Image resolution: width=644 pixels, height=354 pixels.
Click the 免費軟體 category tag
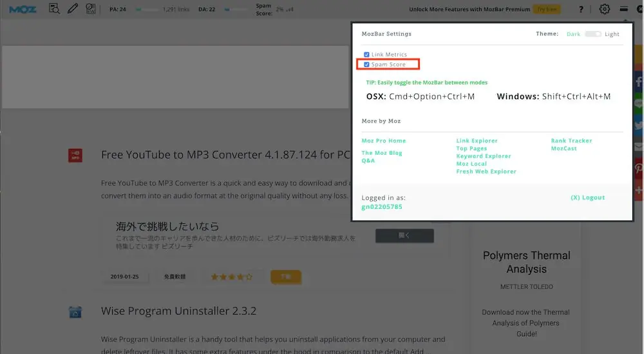click(x=175, y=277)
